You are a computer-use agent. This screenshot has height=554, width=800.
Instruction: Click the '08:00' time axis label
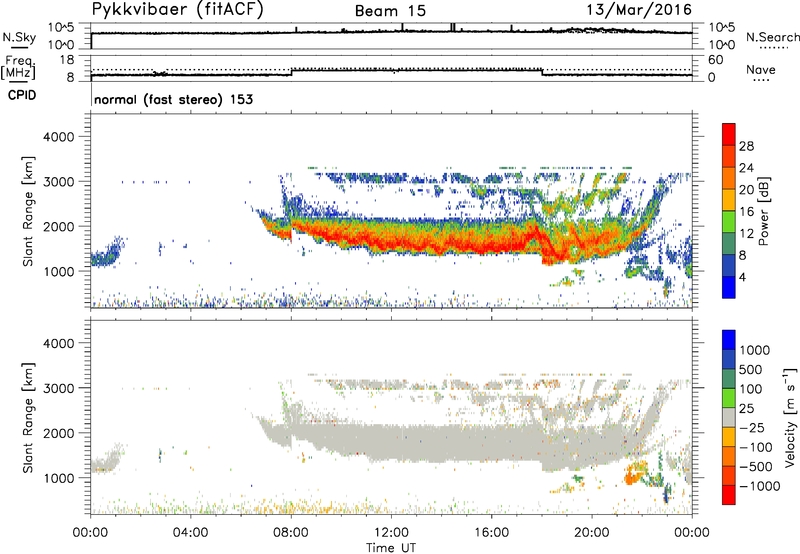tap(291, 533)
